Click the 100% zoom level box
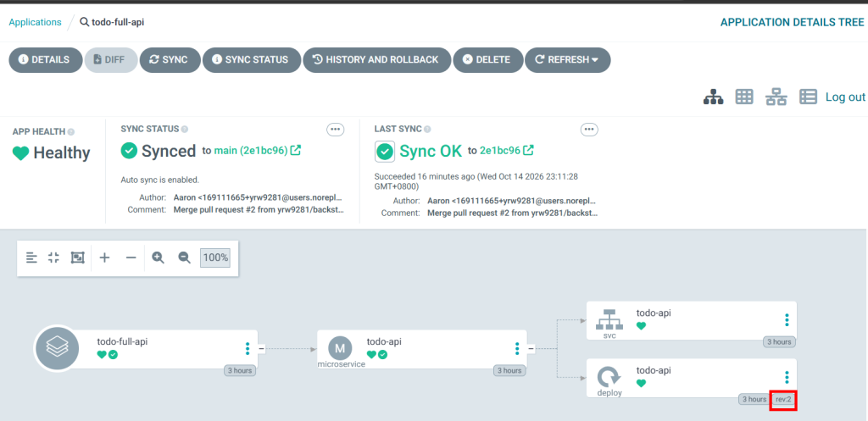Viewport: 868px width, 421px height. pyautogui.click(x=214, y=258)
